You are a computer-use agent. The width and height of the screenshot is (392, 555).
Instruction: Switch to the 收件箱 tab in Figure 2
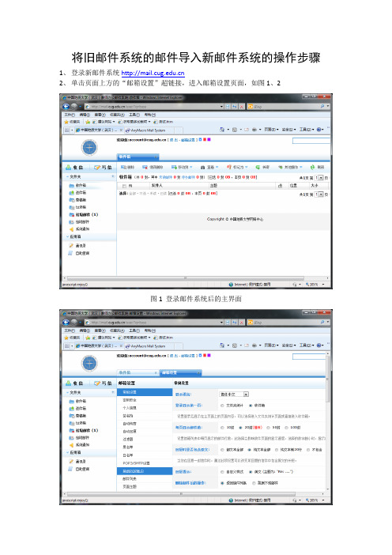[138, 372]
